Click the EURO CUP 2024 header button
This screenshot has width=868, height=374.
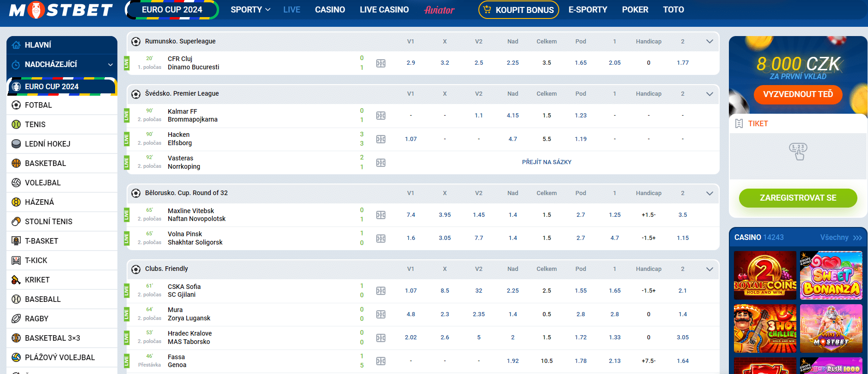tap(172, 10)
